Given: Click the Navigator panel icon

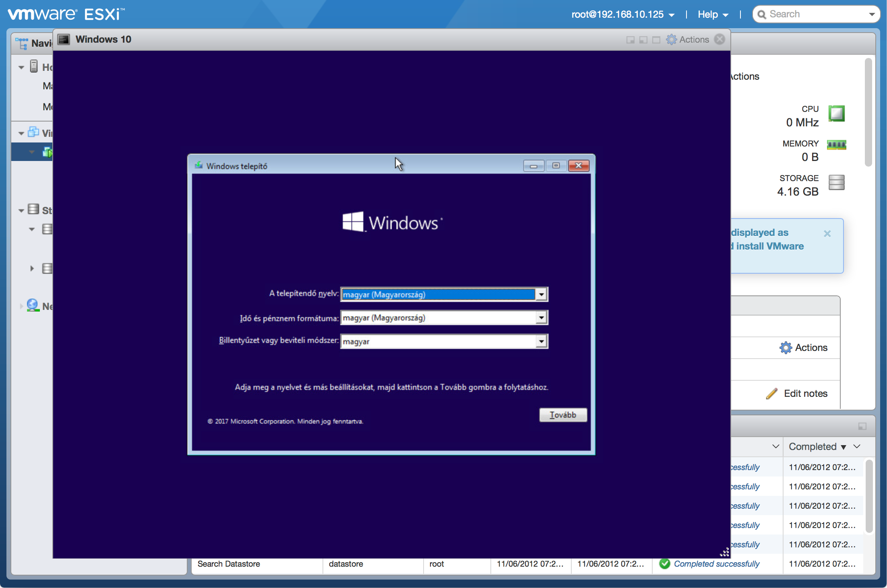Looking at the screenshot, I should click(21, 43).
